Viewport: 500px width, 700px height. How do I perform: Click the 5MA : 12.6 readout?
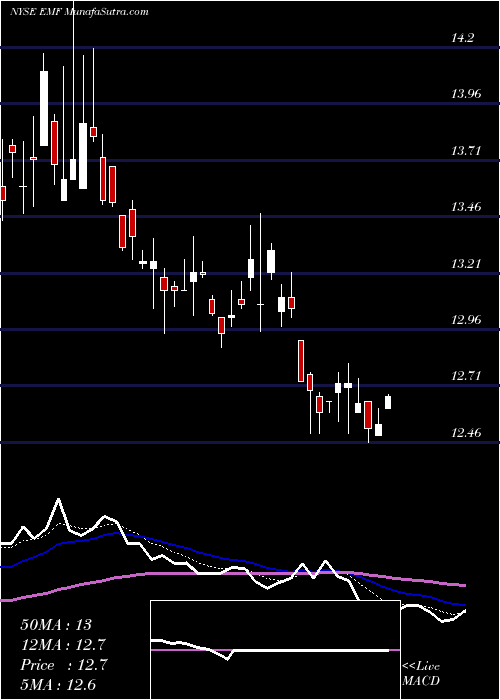coord(58,684)
